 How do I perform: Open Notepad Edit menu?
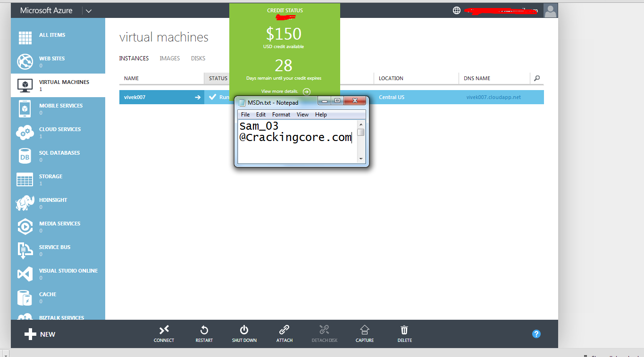pos(261,115)
